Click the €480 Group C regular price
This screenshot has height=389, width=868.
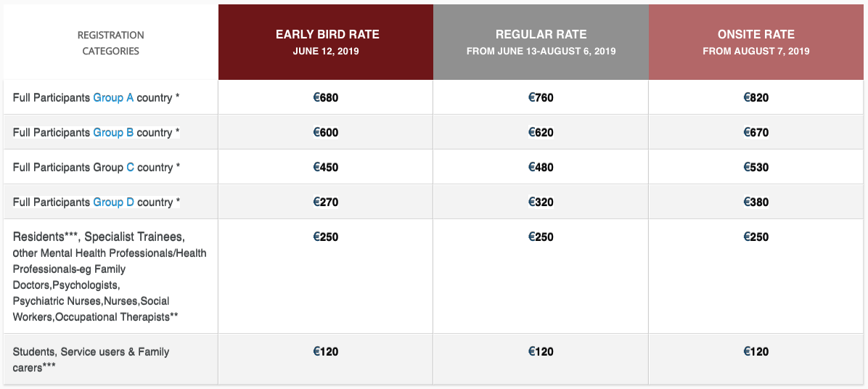pos(541,168)
